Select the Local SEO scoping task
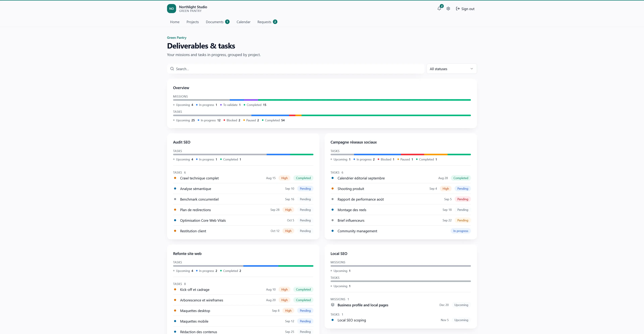 (x=400, y=320)
